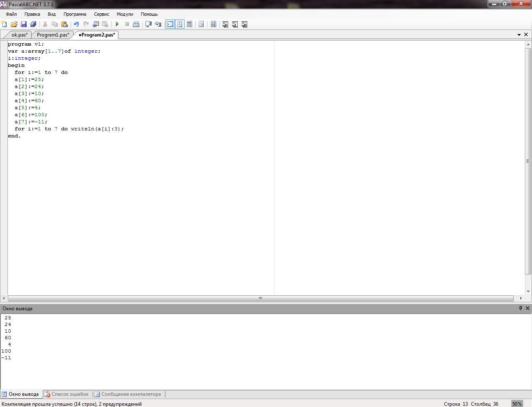Switch to the Program1.pas tab
532x407 pixels.
pyautogui.click(x=53, y=35)
